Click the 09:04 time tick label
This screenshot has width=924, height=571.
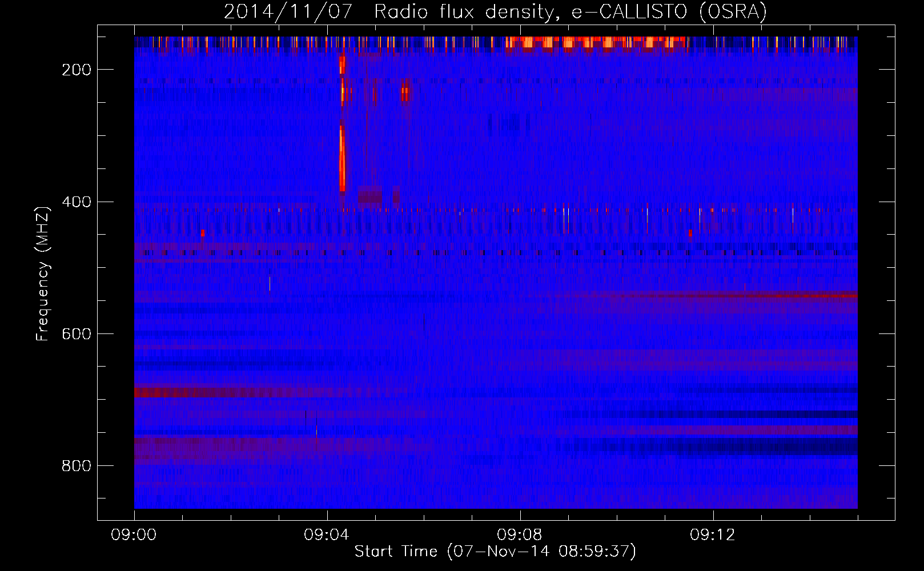click(x=327, y=535)
